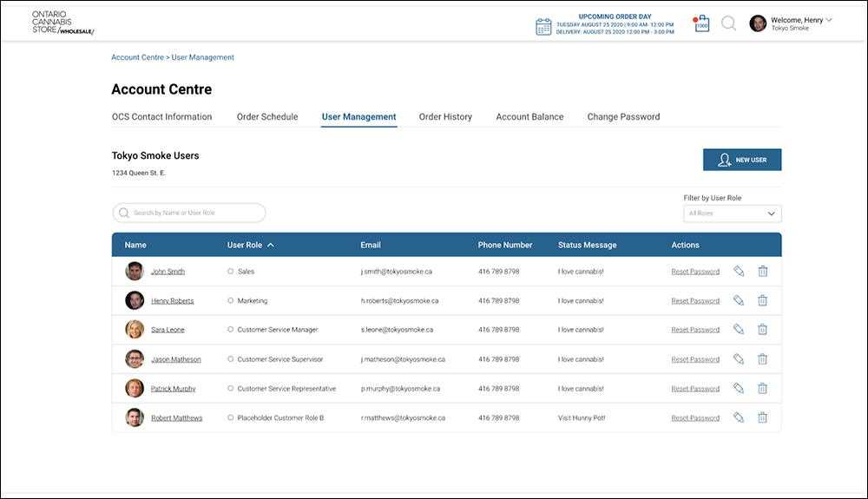Edit John Smith's user record
Viewport: 868px width, 499px height.
[x=739, y=271]
